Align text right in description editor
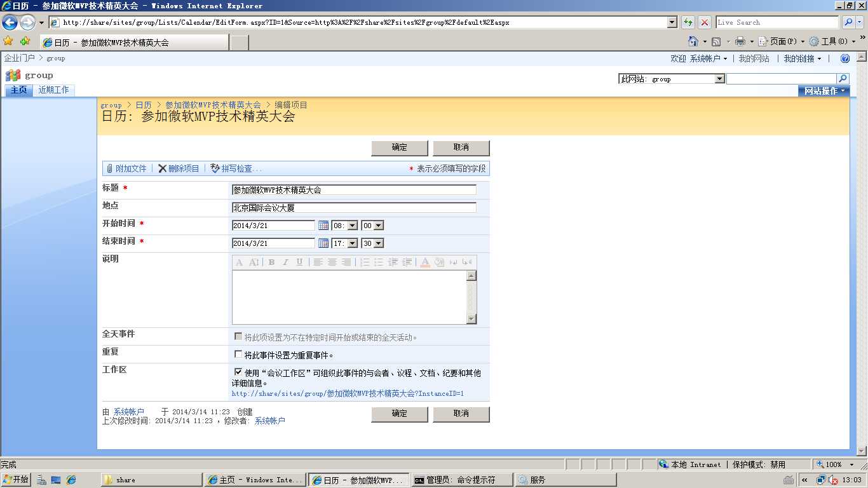This screenshot has width=868, height=488. point(346,262)
